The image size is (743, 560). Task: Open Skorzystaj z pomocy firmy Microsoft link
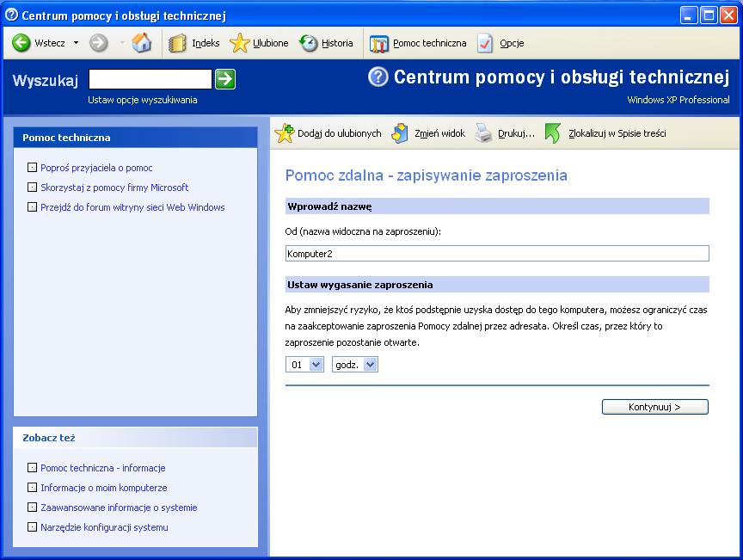pyautogui.click(x=114, y=188)
